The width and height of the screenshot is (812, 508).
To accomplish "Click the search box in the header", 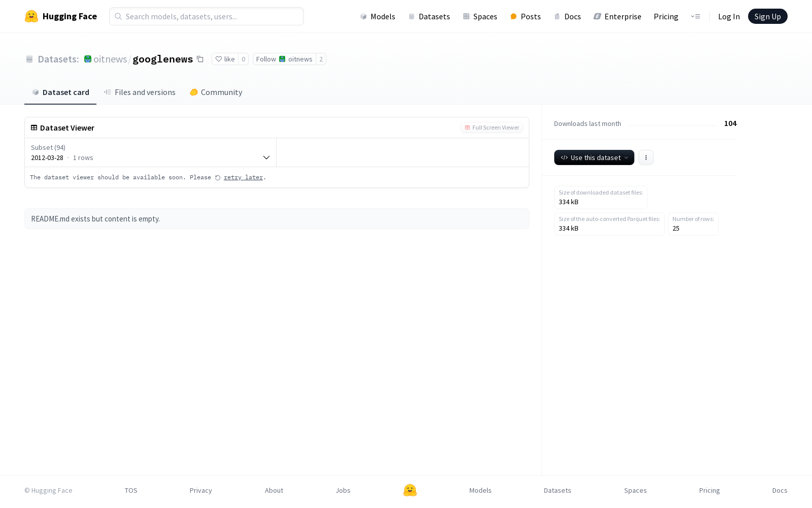I will 207,16.
